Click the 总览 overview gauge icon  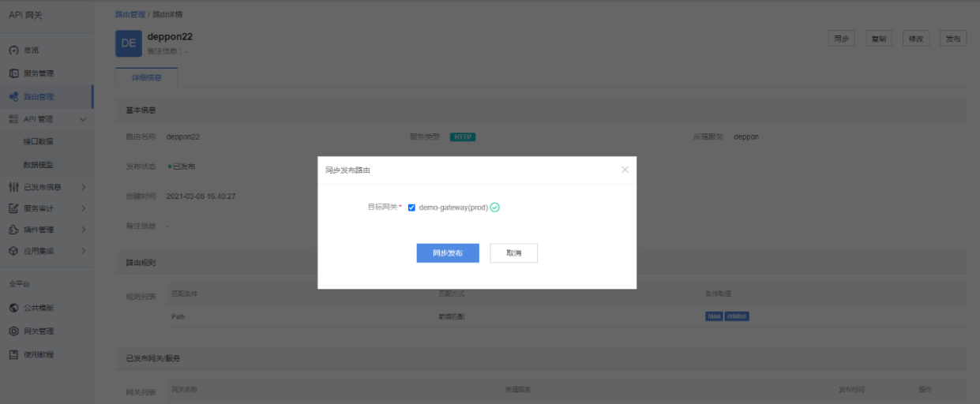[x=13, y=50]
